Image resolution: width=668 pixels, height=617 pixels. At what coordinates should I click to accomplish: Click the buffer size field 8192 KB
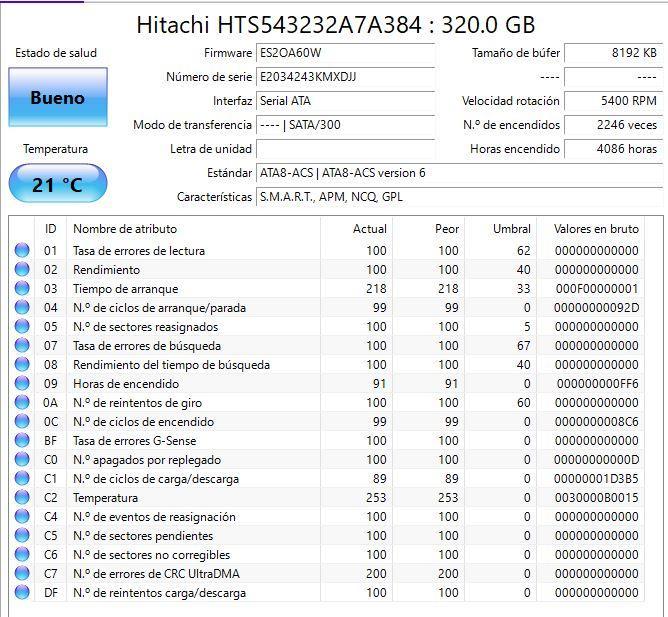(613, 53)
